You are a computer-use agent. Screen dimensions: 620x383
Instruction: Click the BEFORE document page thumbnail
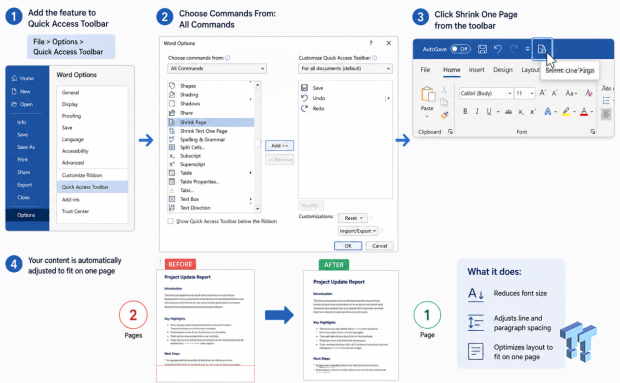point(206,326)
